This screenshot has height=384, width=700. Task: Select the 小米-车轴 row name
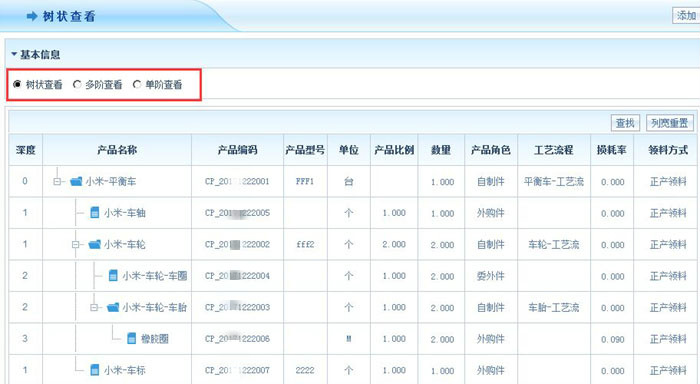pos(125,213)
